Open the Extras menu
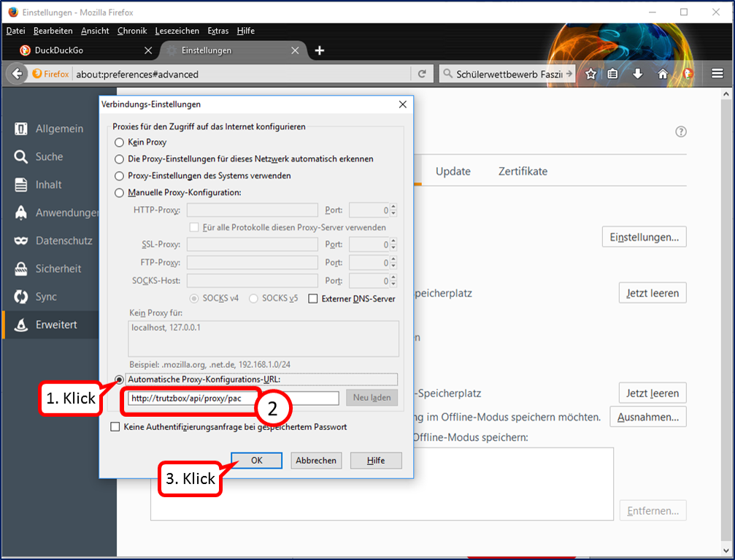Screen dimensions: 735x560 click(x=218, y=31)
